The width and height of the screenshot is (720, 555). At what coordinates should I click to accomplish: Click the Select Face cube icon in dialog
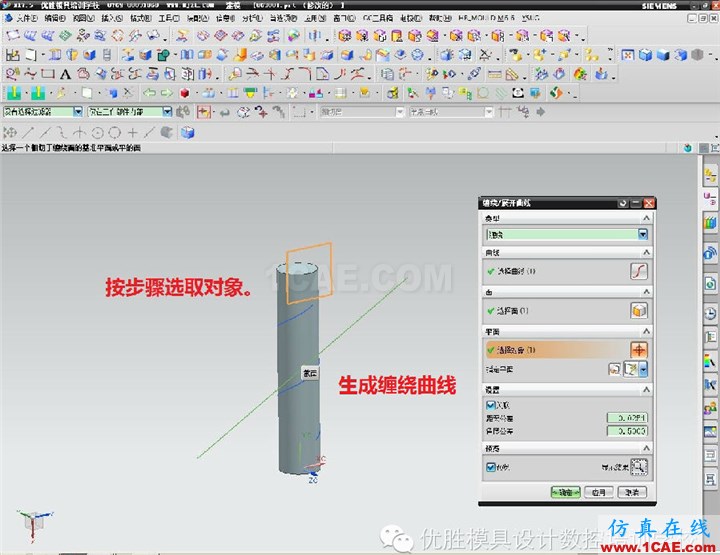pyautogui.click(x=638, y=311)
